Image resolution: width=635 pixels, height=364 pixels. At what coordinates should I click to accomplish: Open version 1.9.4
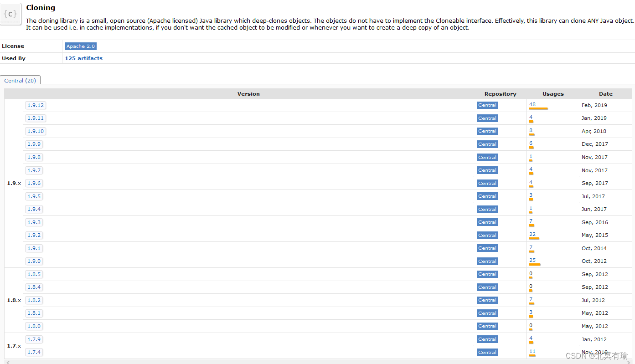[34, 209]
